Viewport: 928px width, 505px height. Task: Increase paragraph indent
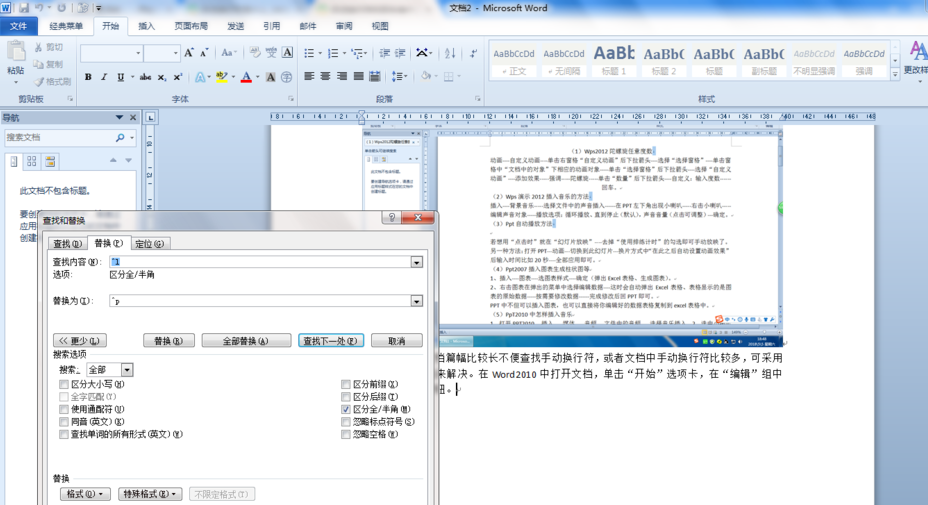[x=401, y=53]
